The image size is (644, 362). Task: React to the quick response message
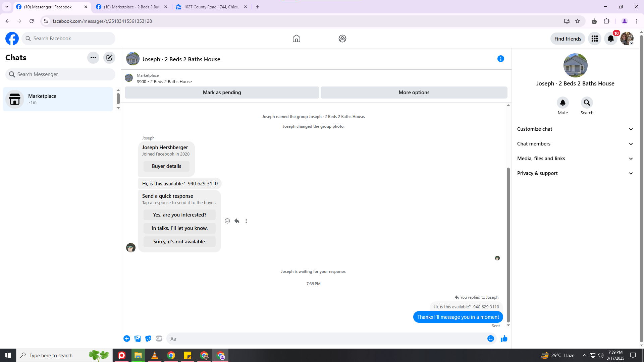[227, 221]
